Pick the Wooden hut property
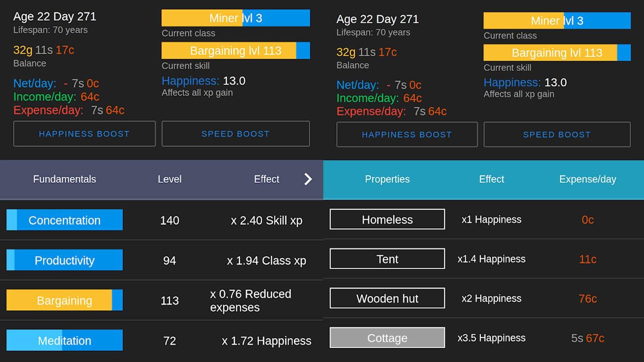Image resolution: width=644 pixels, height=362 pixels. pyautogui.click(x=387, y=299)
